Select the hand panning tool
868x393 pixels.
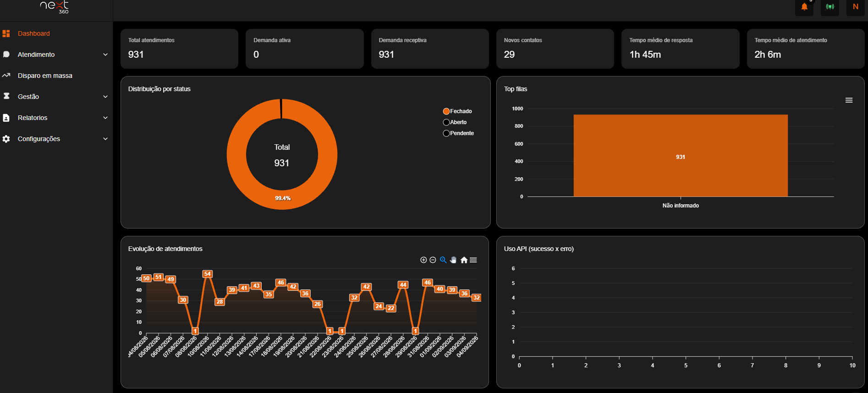coord(453,260)
